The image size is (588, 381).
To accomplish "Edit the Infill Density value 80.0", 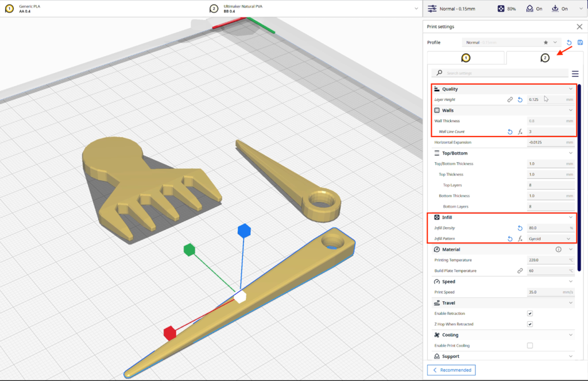I will pyautogui.click(x=551, y=228).
